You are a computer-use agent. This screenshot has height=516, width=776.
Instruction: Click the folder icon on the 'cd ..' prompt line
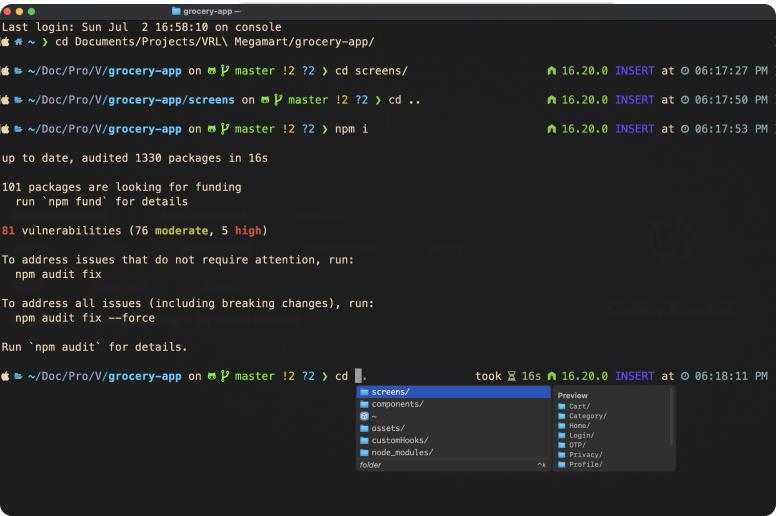18,100
